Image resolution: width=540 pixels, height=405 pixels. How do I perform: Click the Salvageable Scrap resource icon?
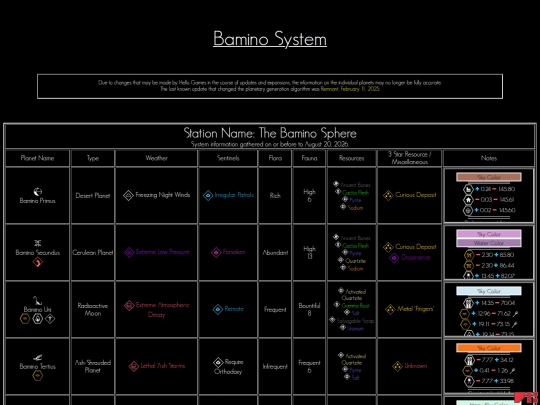332,320
